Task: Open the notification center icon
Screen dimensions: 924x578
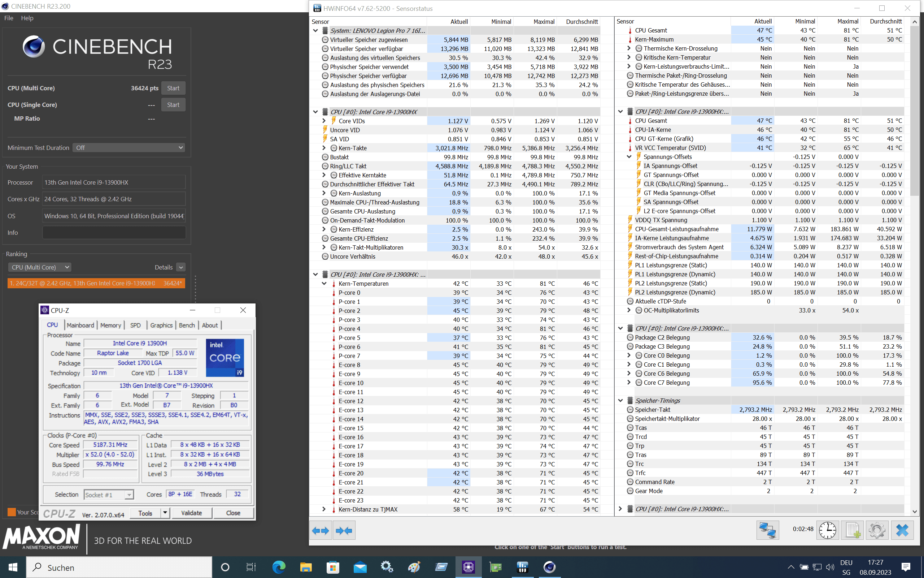Action: pyautogui.click(x=906, y=567)
